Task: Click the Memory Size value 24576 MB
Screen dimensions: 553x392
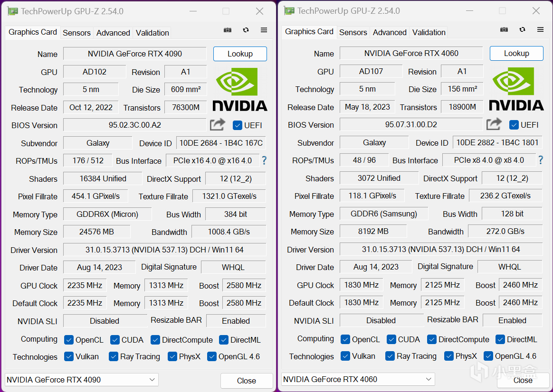Action: 96,232
